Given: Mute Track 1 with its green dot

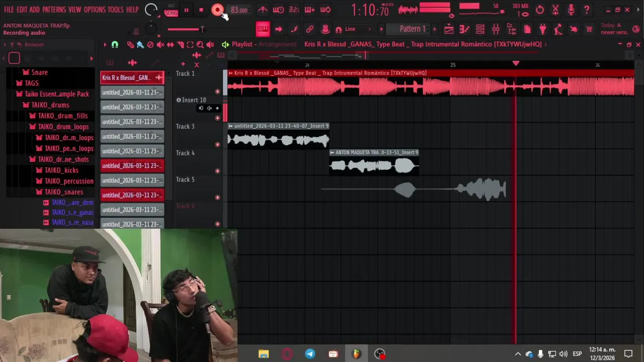Looking at the screenshot, I should pos(217,92).
